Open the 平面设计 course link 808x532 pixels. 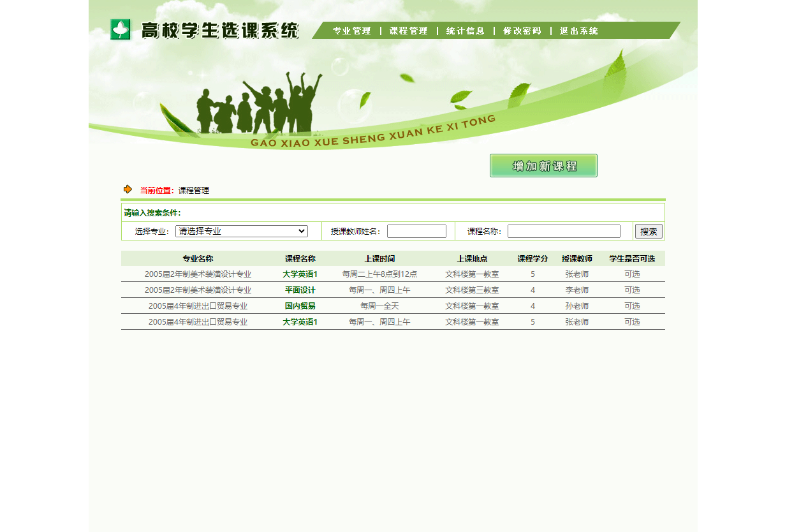(x=300, y=289)
